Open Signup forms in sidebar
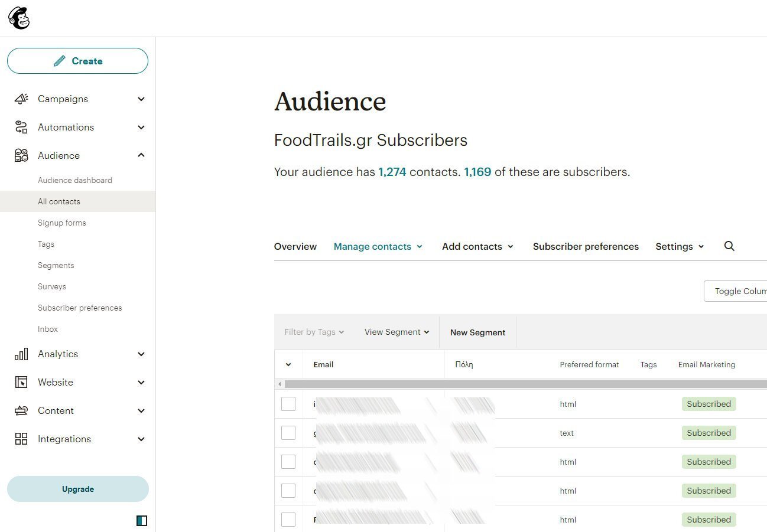The height and width of the screenshot is (532, 767). coord(62,223)
